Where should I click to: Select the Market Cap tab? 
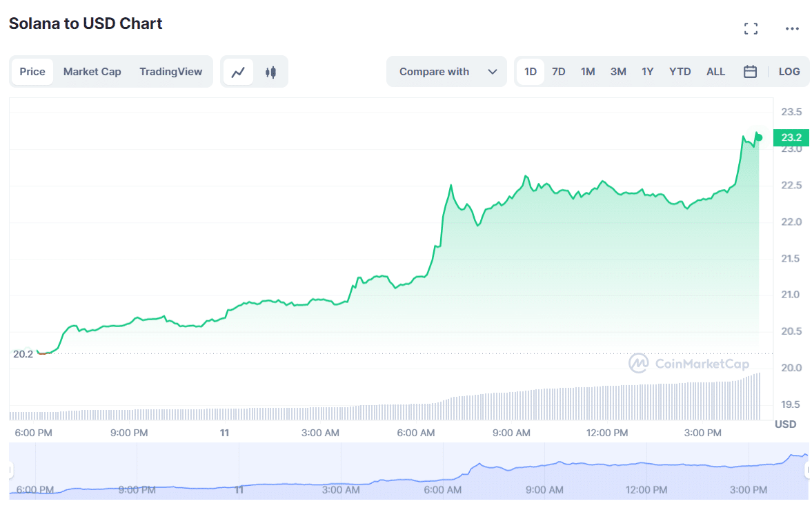[x=92, y=72]
